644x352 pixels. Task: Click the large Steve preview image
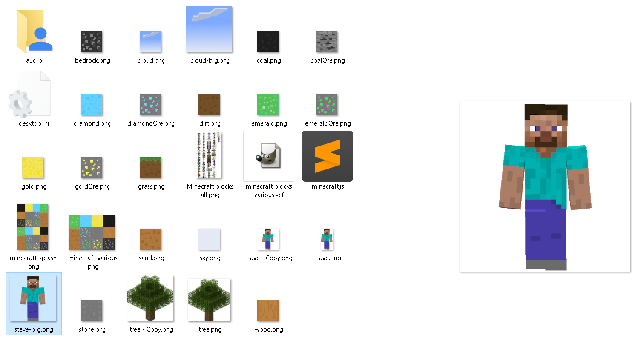(x=545, y=186)
